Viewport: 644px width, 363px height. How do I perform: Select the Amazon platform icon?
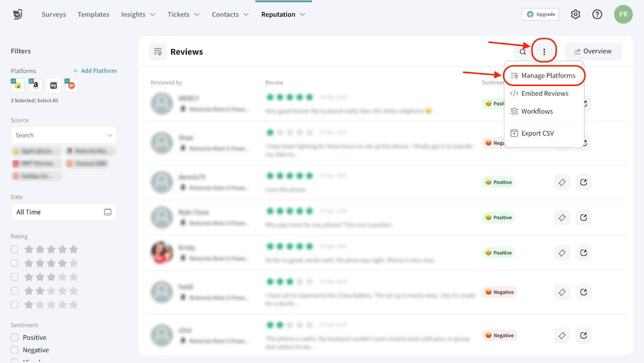[36, 85]
